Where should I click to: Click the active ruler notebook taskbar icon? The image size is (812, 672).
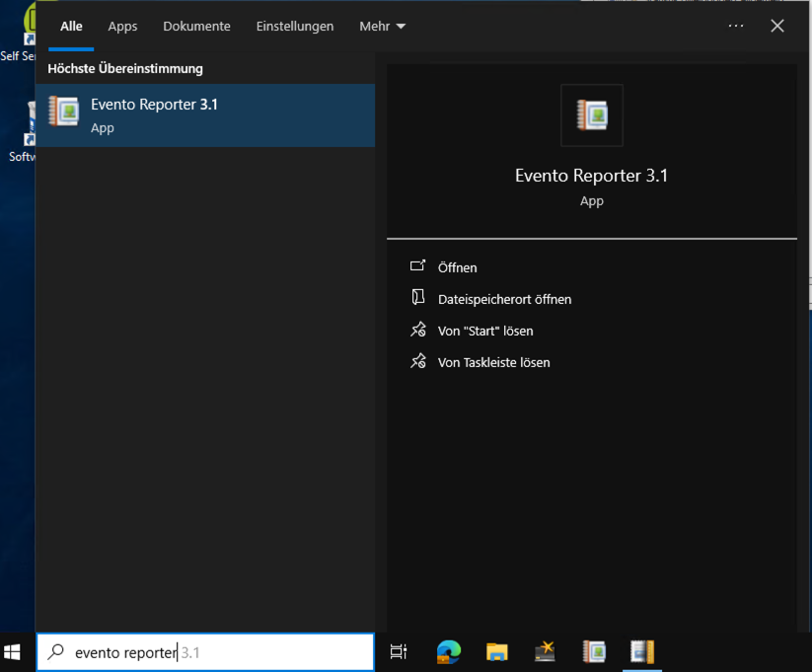pos(642,651)
